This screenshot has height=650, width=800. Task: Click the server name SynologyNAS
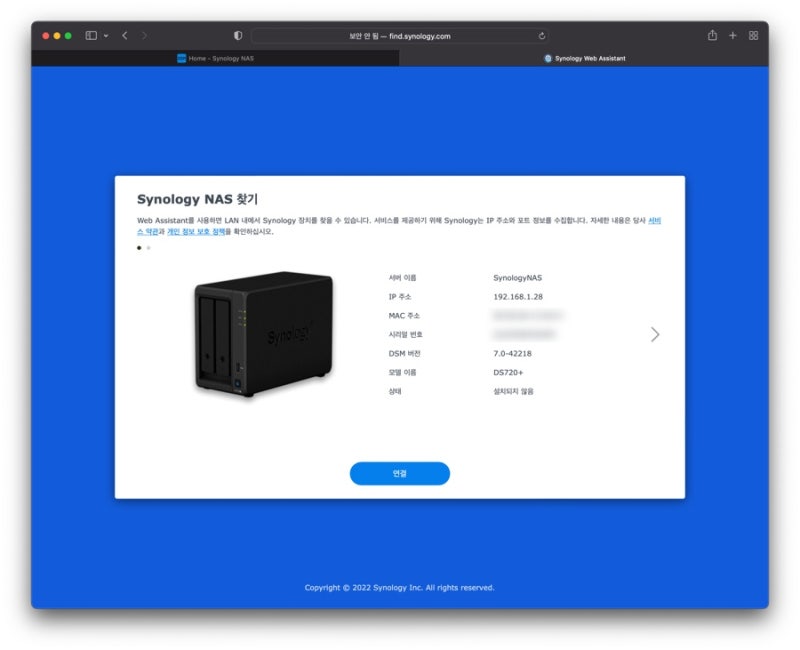click(517, 278)
